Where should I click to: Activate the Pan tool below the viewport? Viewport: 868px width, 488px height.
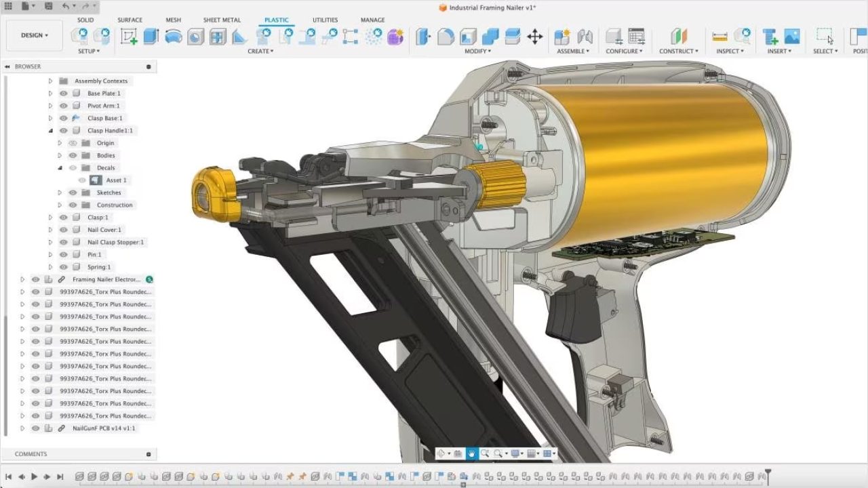tap(472, 453)
